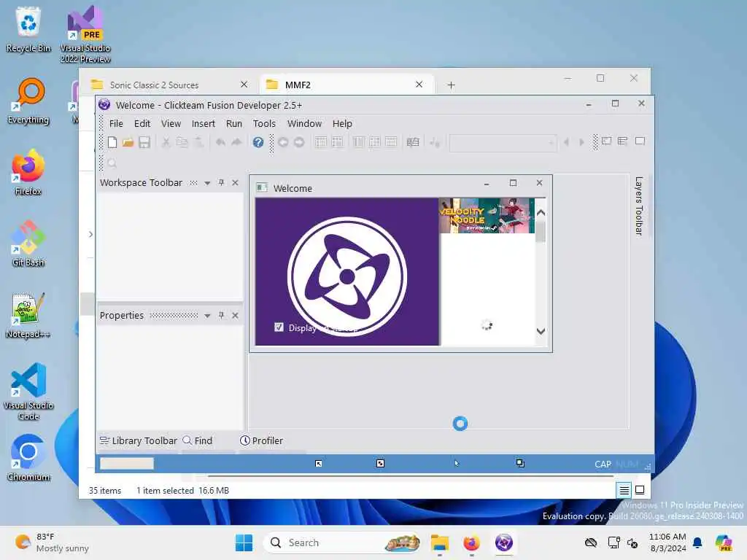The height and width of the screenshot is (560, 747).
Task: Pin the Properties panel
Action: (221, 315)
